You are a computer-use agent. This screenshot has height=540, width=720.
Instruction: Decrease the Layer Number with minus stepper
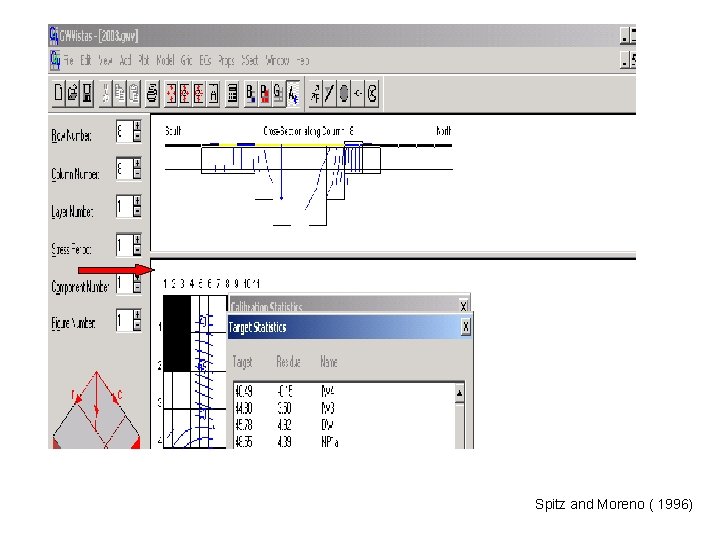pos(137,212)
